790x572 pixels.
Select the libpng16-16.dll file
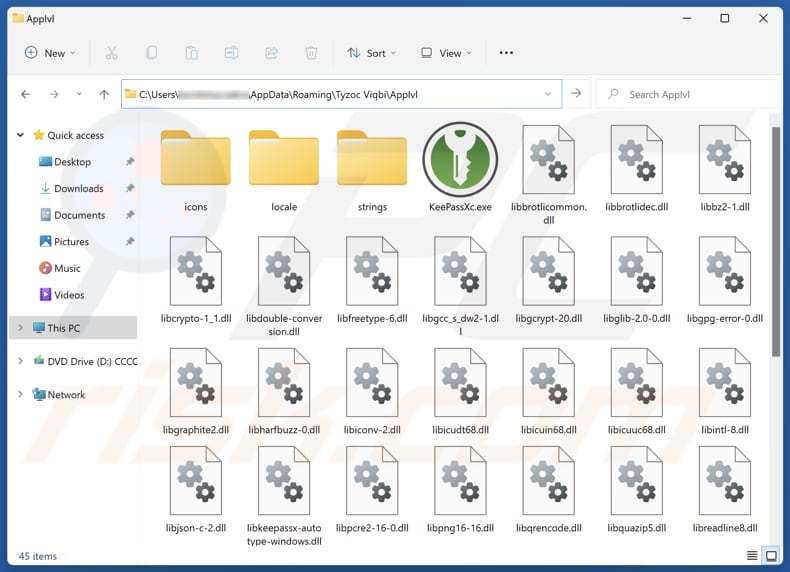point(460,489)
